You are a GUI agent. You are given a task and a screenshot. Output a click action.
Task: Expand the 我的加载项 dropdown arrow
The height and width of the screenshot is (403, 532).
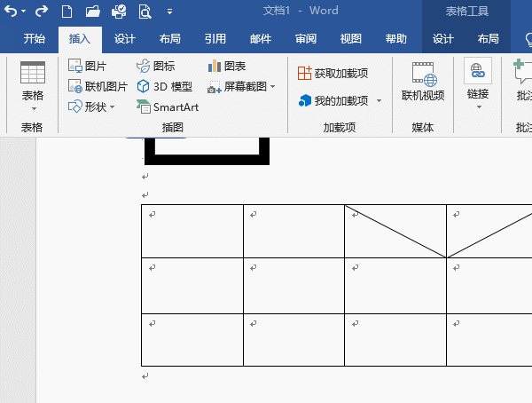click(x=379, y=100)
